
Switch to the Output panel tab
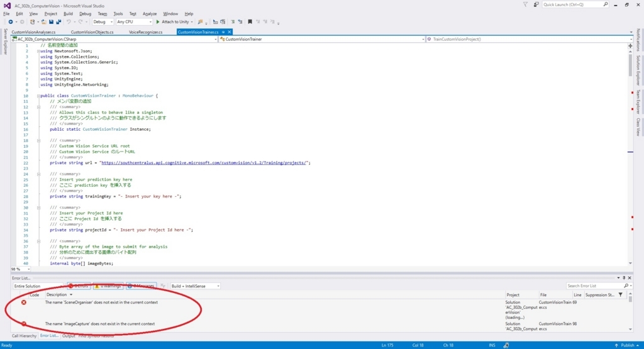coord(69,336)
